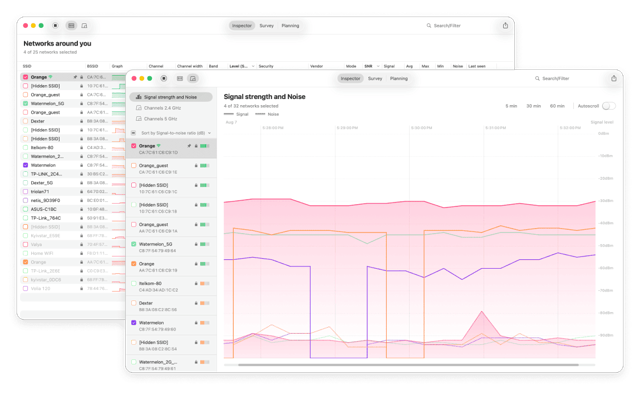Check TP-LINK_2C4 checkbox in back window
The height and width of the screenshot is (395, 640).
pyautogui.click(x=25, y=174)
